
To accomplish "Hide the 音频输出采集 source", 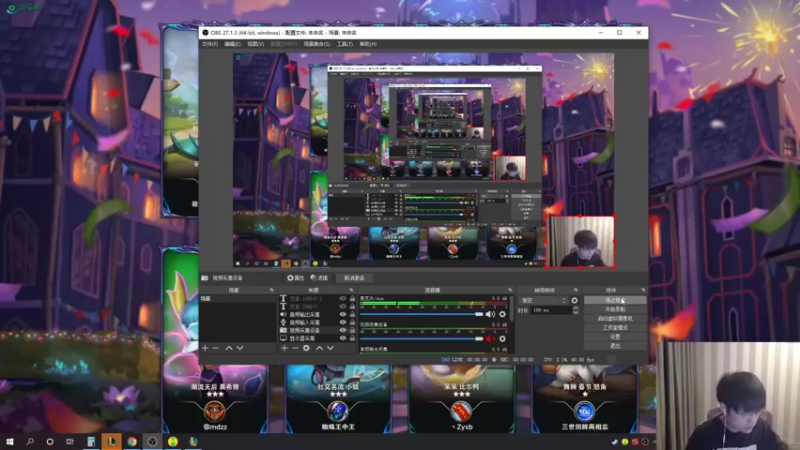I will click(x=343, y=314).
